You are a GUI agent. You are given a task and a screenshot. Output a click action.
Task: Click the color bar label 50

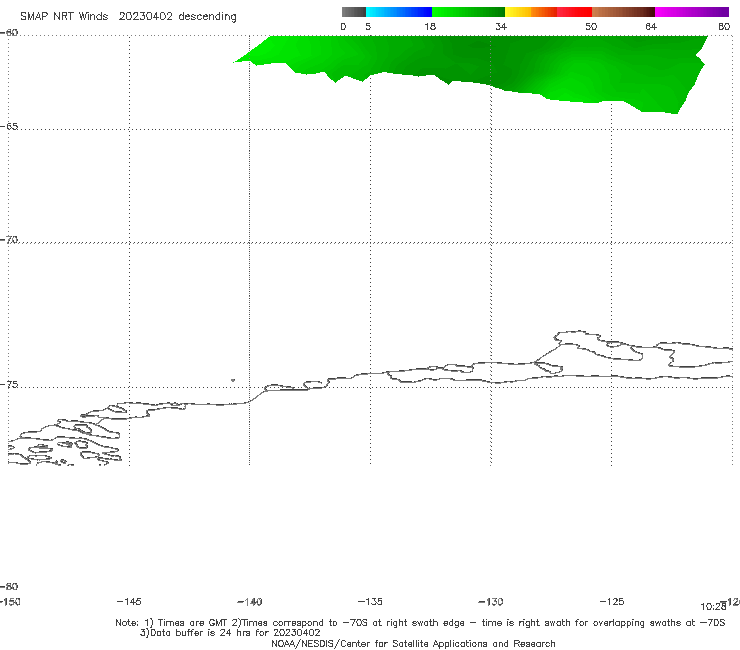591,26
